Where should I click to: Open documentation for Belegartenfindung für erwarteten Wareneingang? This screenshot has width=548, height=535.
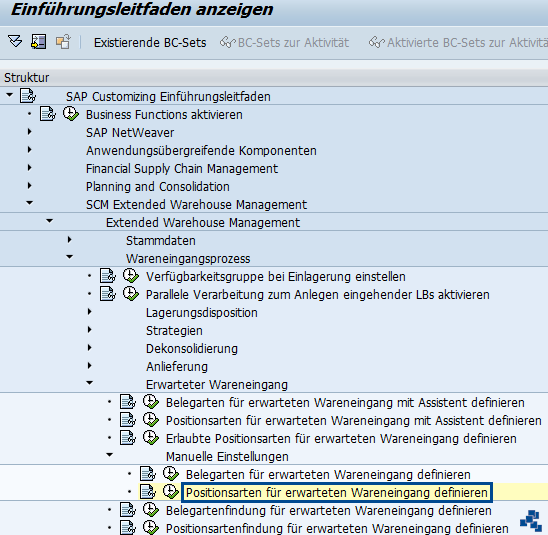click(128, 510)
